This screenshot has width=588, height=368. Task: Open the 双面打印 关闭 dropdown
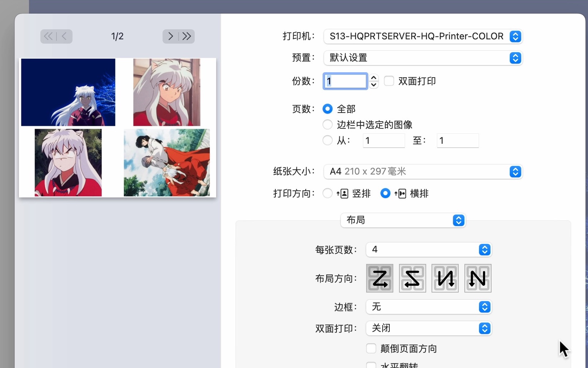click(429, 328)
